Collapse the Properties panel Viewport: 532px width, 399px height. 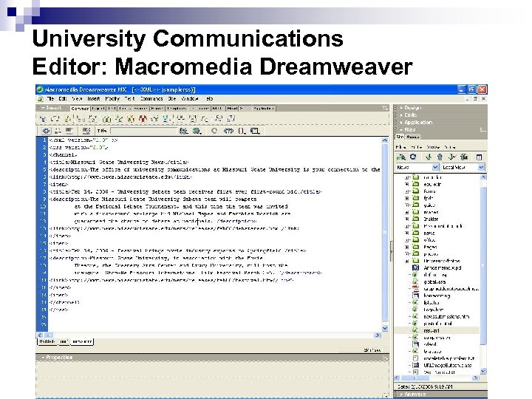(x=43, y=358)
